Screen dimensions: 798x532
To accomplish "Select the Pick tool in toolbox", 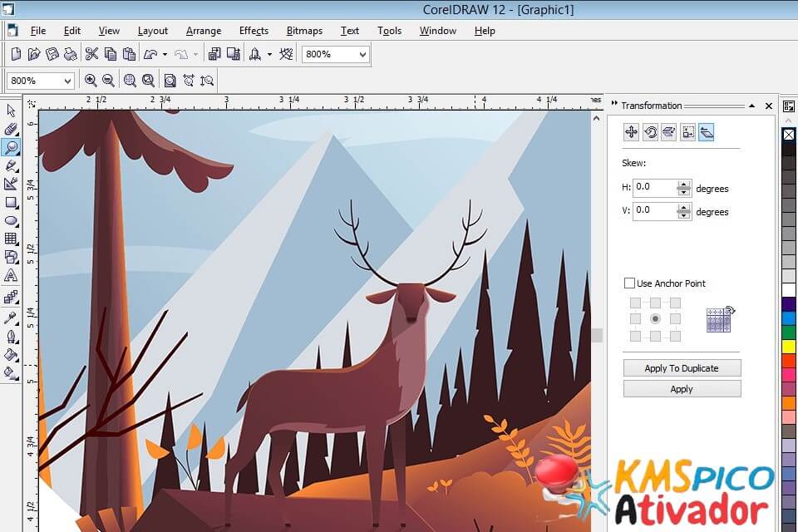I will coord(11,111).
